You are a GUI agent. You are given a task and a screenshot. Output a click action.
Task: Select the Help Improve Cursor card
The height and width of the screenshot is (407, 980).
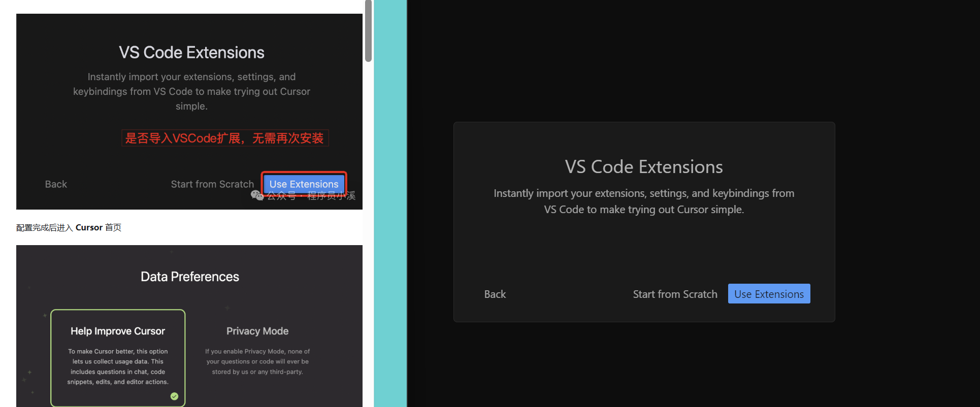[x=118, y=358]
